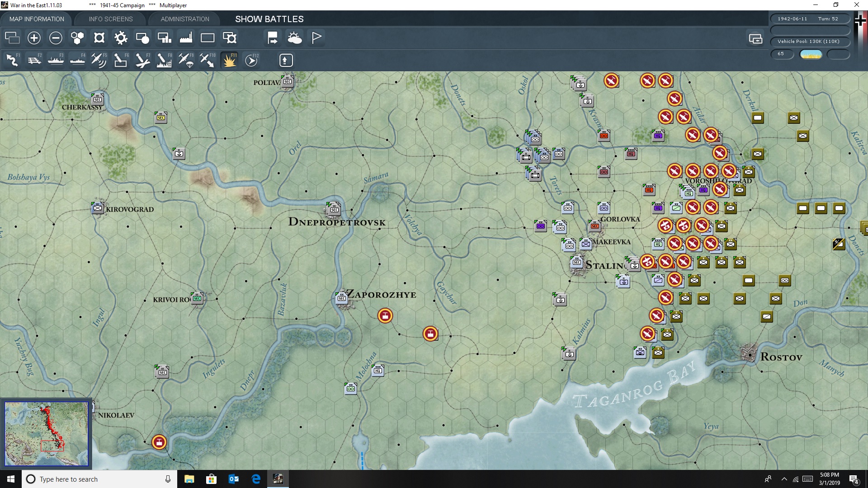Select F2 rail movement mode
The image size is (868, 488).
[x=34, y=60]
